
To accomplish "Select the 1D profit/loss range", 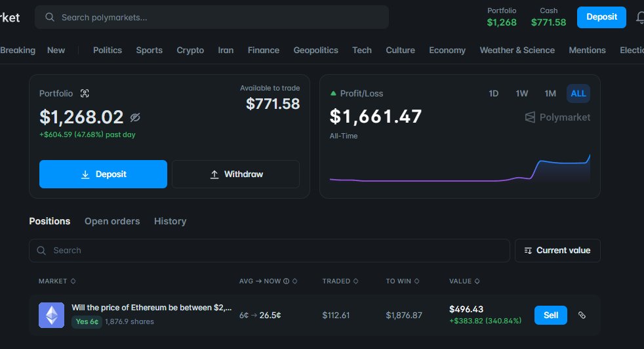I will [494, 93].
